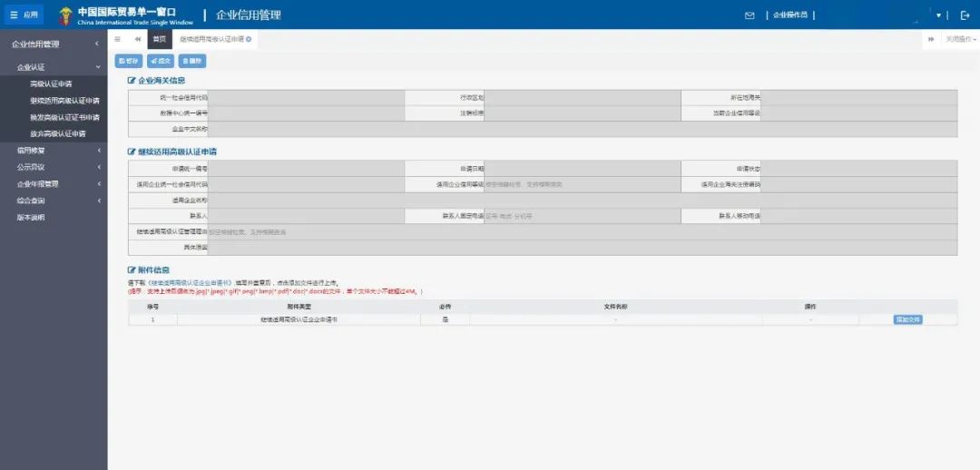Click the 联系人固定电话 input field
Viewport: 980px width, 470px height.
581,216
